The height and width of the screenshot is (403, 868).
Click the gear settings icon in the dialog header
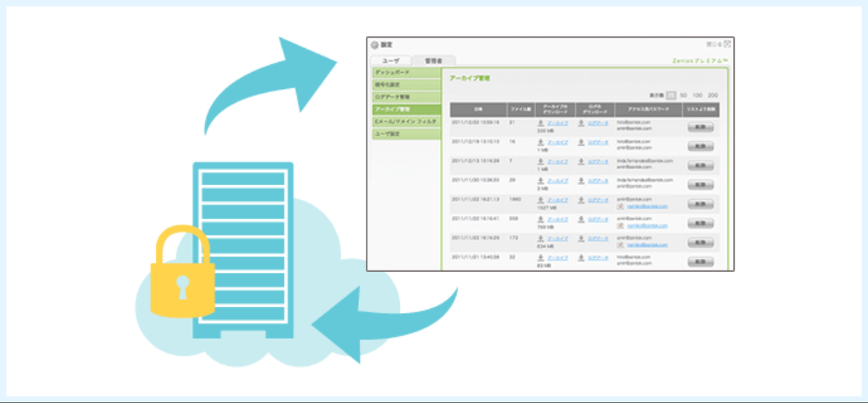[x=374, y=45]
